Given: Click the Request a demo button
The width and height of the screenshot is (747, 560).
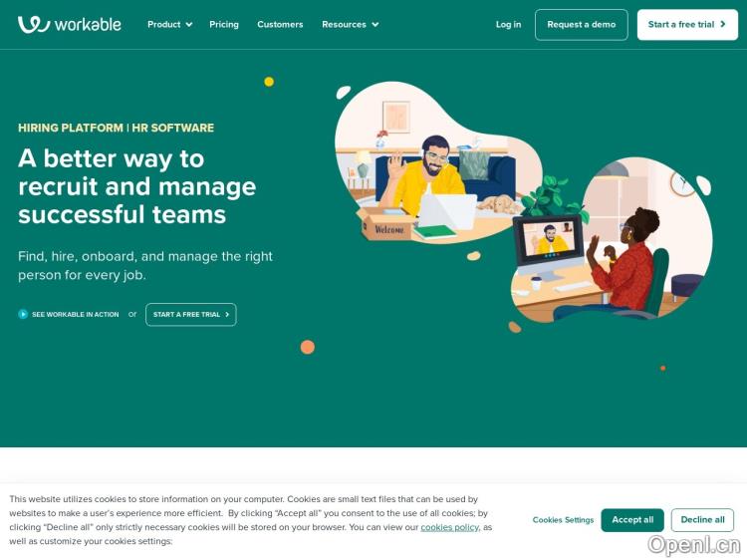Looking at the screenshot, I should point(582,25).
